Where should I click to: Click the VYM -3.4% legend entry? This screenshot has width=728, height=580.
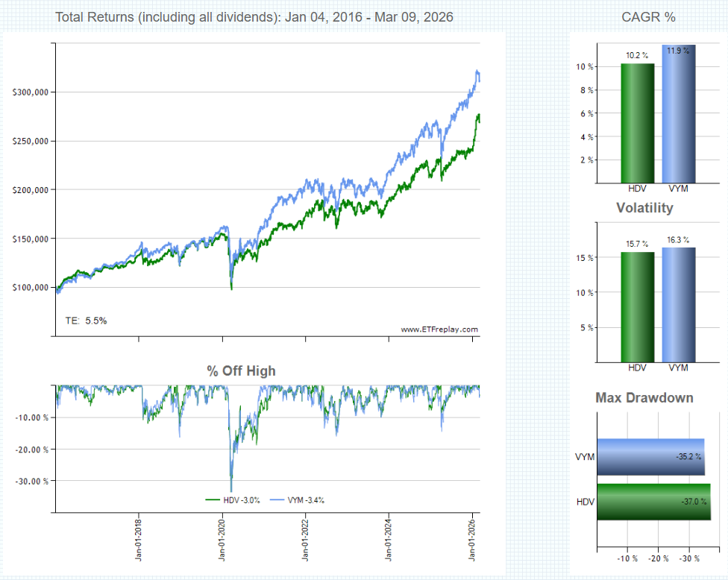pyautogui.click(x=296, y=500)
